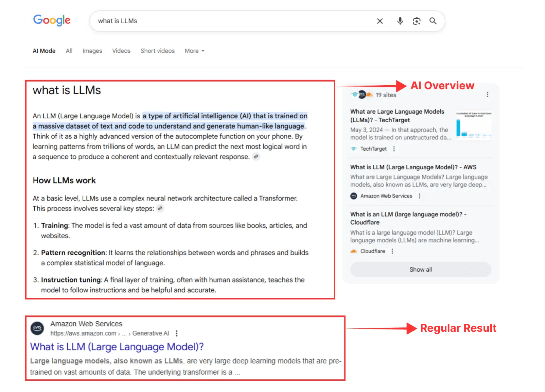This screenshot has height=392, width=545.
Task: Open Google Lens image search icon
Action: click(x=416, y=21)
